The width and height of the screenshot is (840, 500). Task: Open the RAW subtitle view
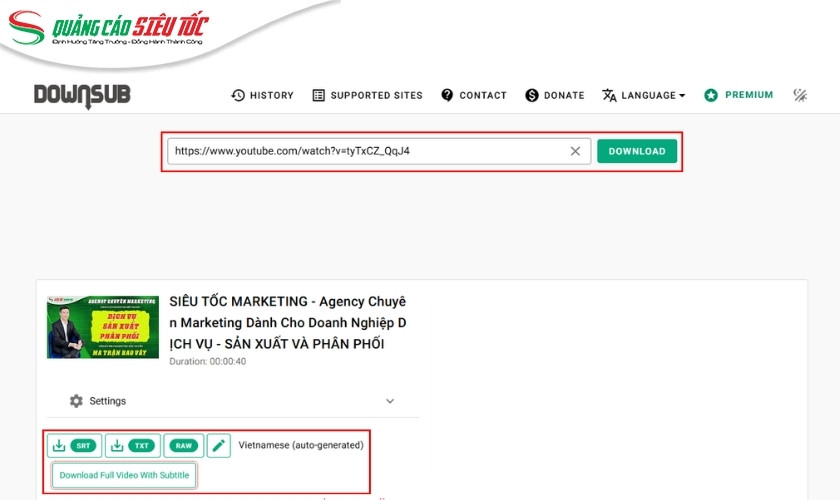click(183, 445)
